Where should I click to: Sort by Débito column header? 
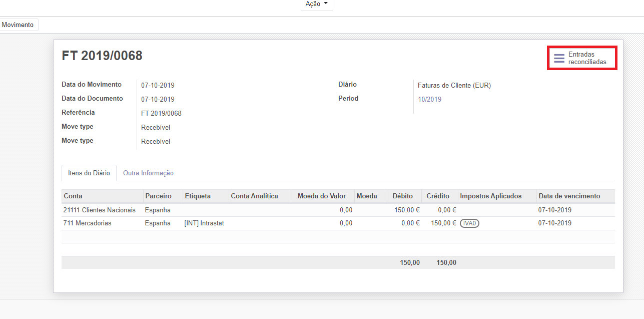tap(403, 196)
